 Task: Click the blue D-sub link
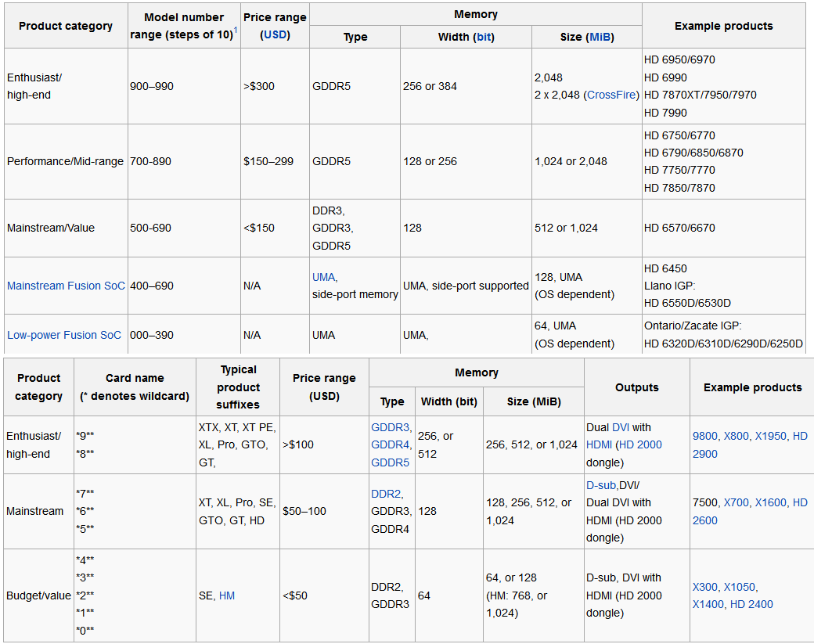click(600, 485)
